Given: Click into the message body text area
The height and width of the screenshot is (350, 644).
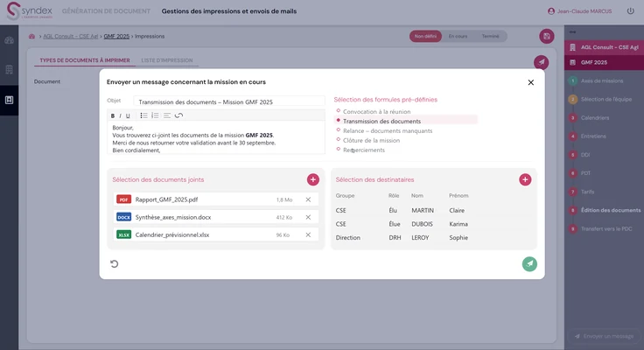Looking at the screenshot, I should click(x=216, y=138).
